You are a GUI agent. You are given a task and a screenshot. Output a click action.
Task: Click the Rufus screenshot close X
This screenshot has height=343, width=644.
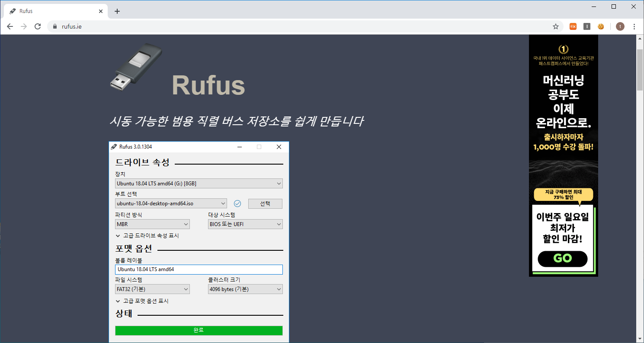[x=279, y=147]
